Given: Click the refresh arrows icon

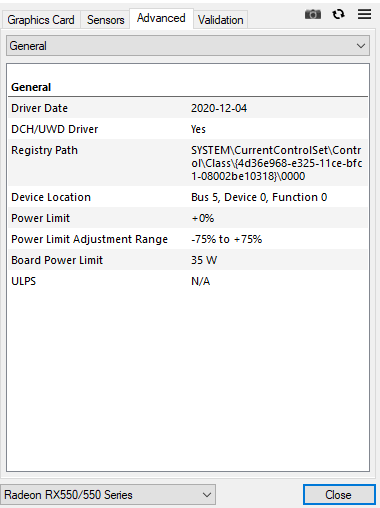Looking at the screenshot, I should coord(338,14).
